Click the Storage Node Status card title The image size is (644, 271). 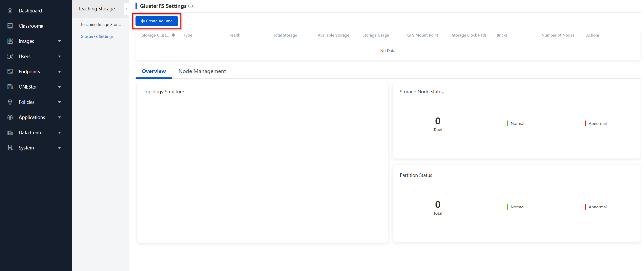coord(421,92)
